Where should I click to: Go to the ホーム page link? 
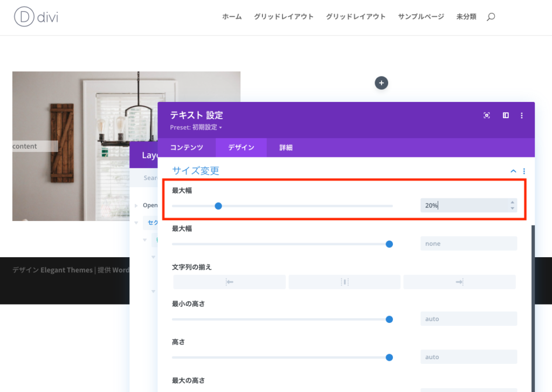(x=232, y=17)
